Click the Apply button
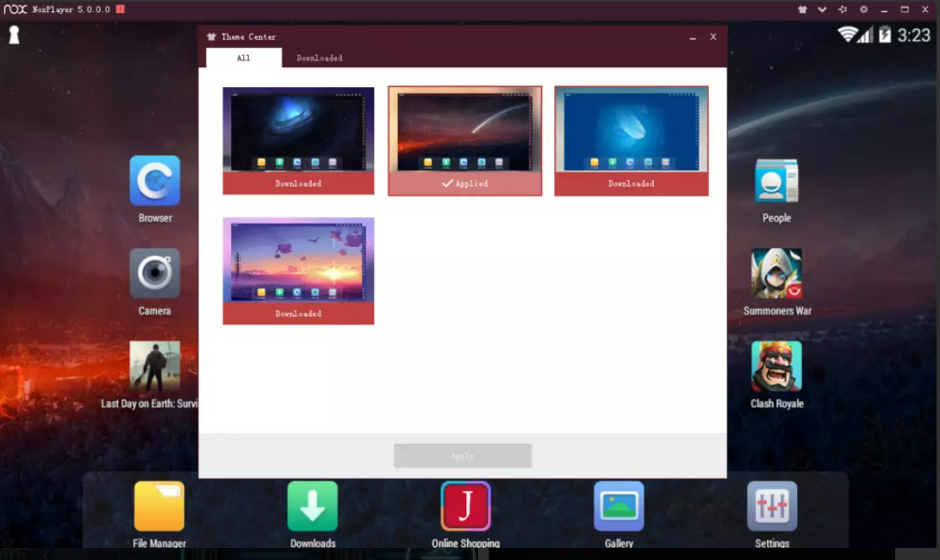This screenshot has width=940, height=560. pyautogui.click(x=463, y=456)
